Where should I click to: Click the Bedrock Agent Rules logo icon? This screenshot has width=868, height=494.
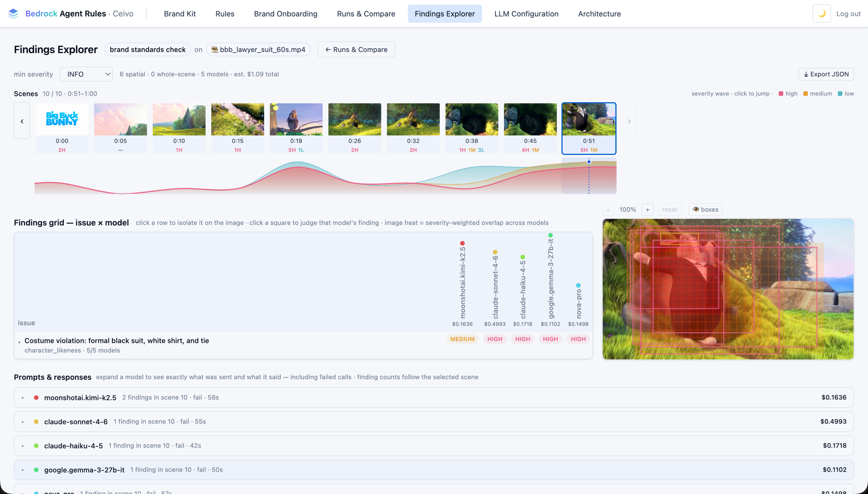[x=13, y=14]
